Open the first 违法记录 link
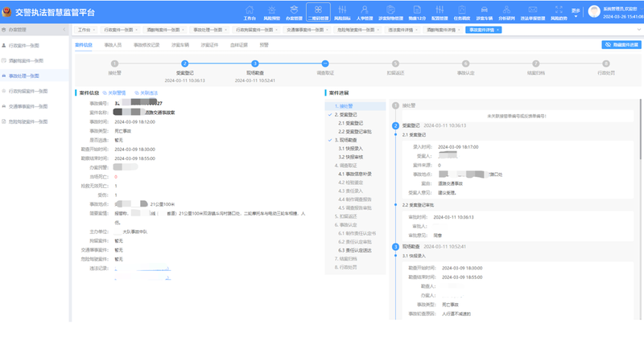This screenshot has height=357, width=644. (142, 269)
